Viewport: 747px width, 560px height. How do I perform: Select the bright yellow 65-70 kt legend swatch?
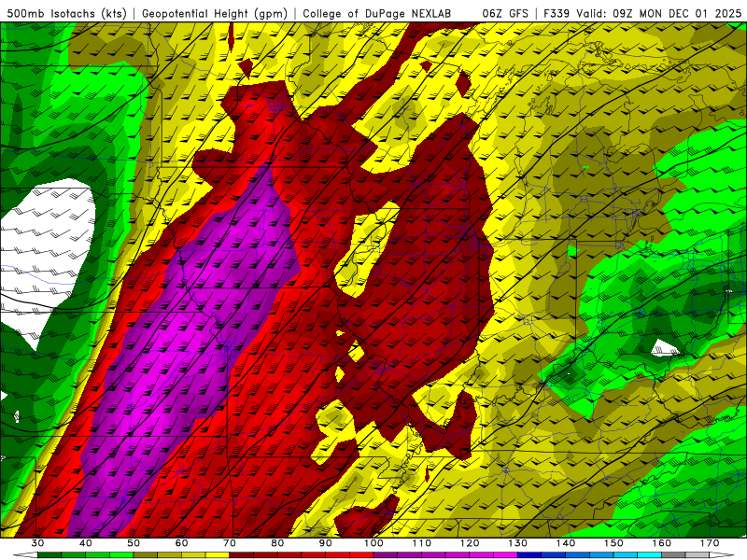218,555
